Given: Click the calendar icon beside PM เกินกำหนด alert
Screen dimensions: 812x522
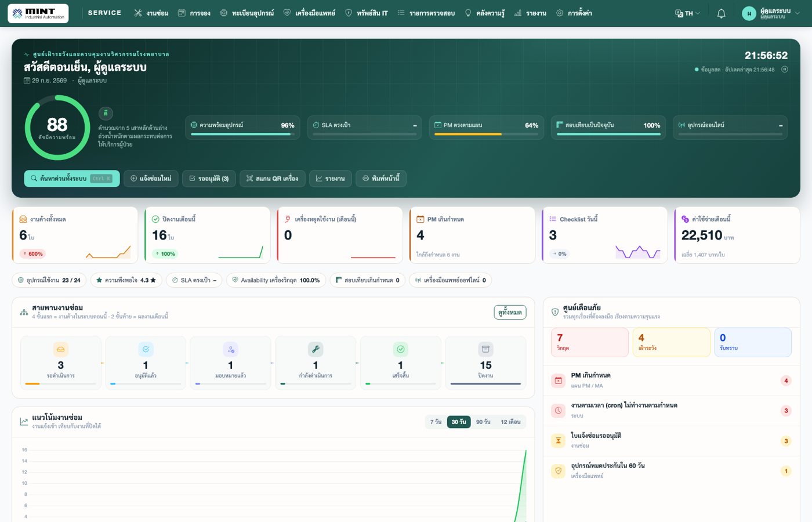Looking at the screenshot, I should click(558, 380).
